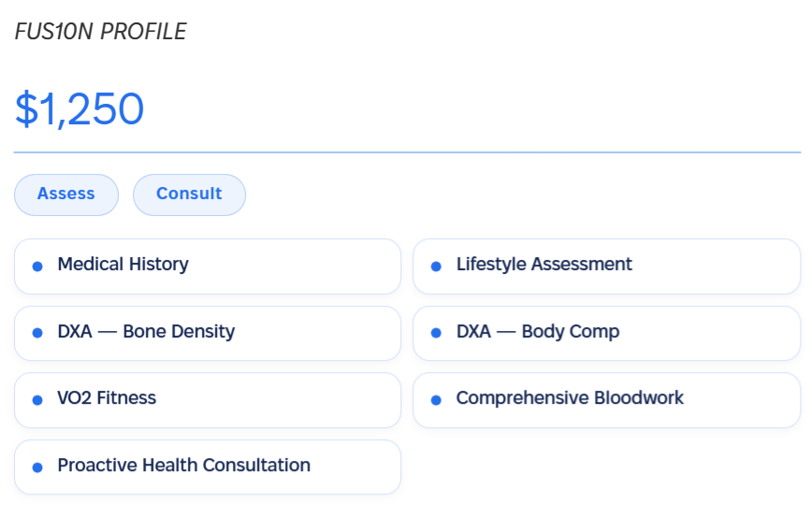Click the bullet dot beside Medical History
The image size is (812, 517).
(x=37, y=266)
